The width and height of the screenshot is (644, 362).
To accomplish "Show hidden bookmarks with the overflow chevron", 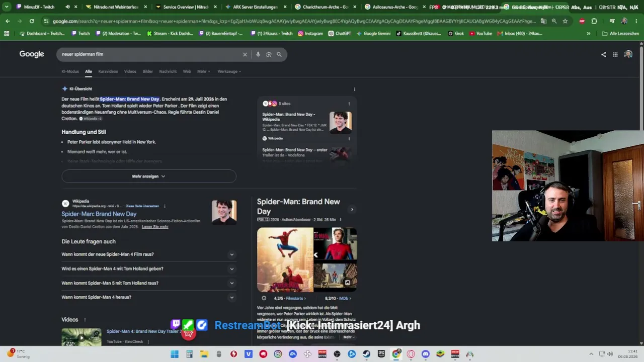I will click(588, 33).
